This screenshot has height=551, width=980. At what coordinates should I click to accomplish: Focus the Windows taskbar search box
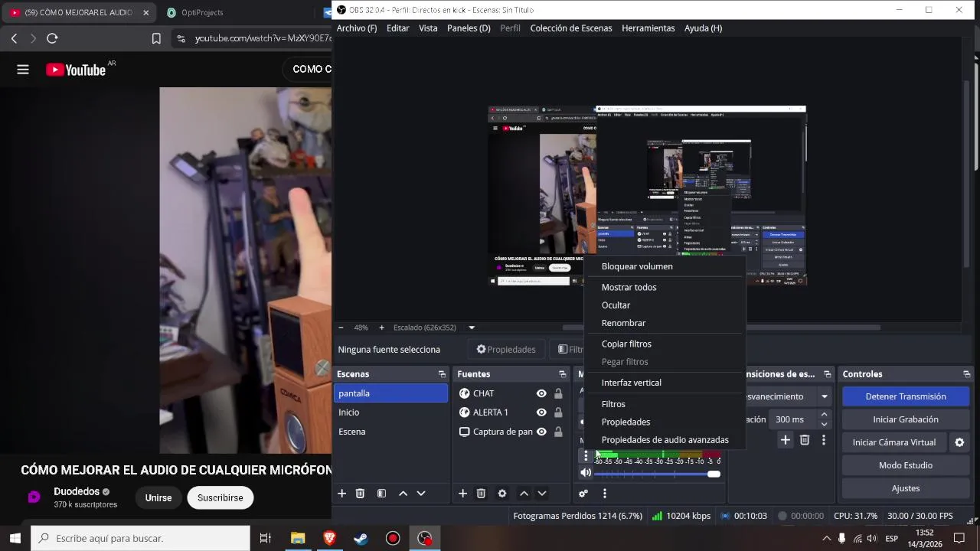(141, 538)
